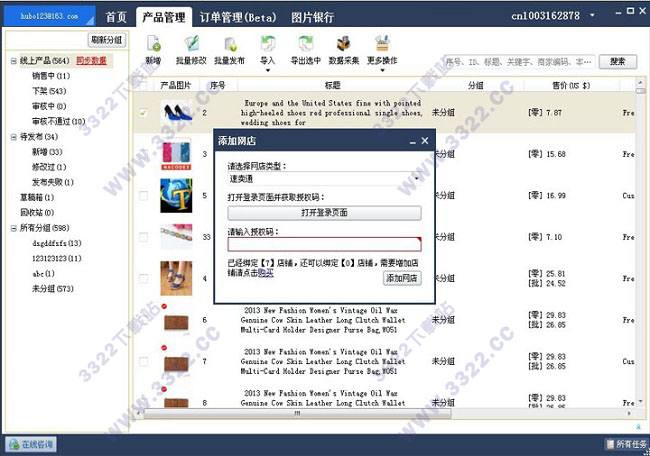Open the 所有任务 all tasks panel
This screenshot has width=650, height=456.
pos(626,444)
